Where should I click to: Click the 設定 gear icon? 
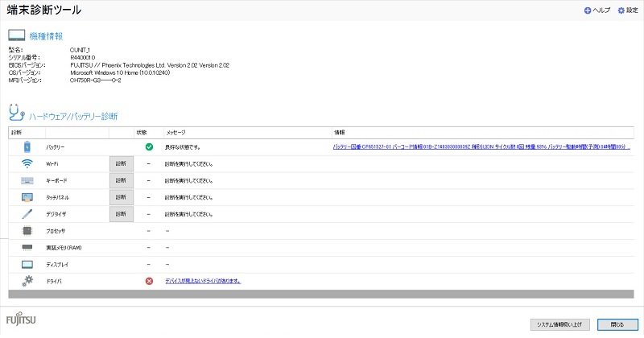(621, 10)
